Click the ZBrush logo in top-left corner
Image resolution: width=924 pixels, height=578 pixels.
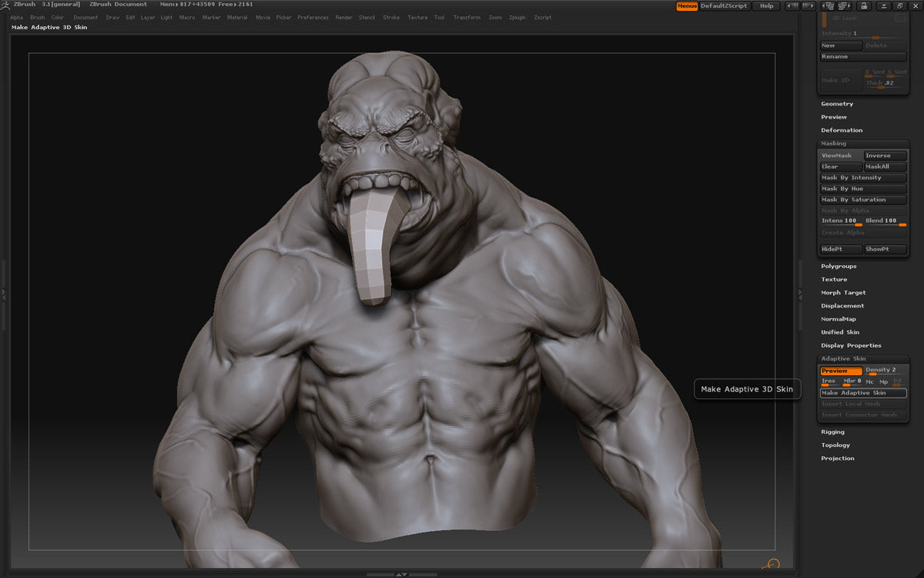point(5,5)
